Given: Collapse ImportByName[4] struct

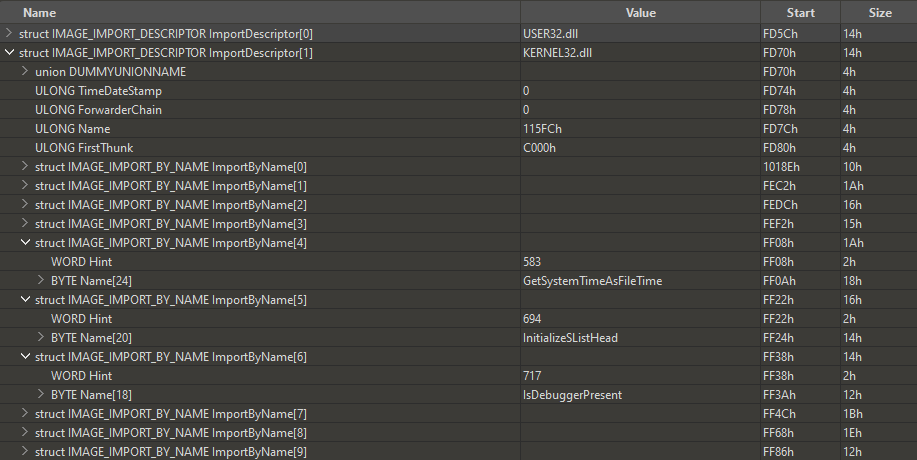Looking at the screenshot, I should coord(25,243).
